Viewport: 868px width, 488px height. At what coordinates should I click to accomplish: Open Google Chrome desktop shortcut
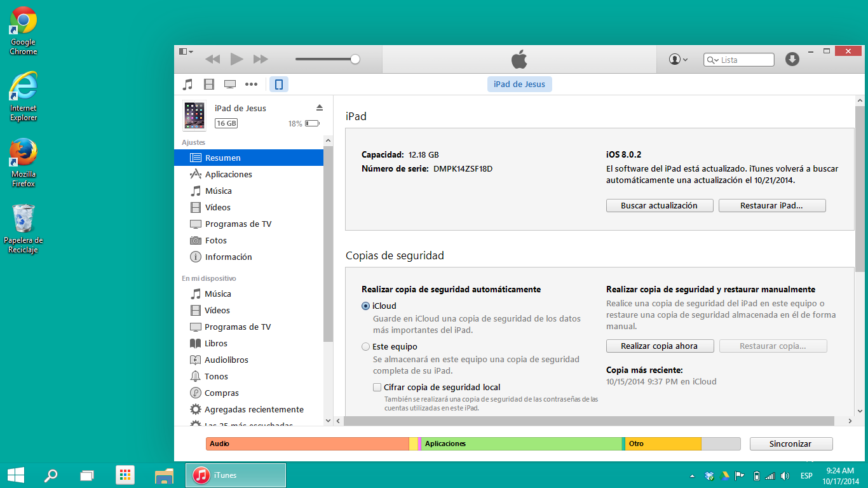pyautogui.click(x=24, y=30)
